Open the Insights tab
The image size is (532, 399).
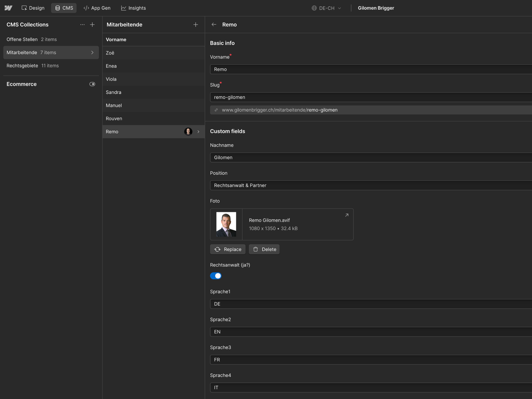pos(133,8)
